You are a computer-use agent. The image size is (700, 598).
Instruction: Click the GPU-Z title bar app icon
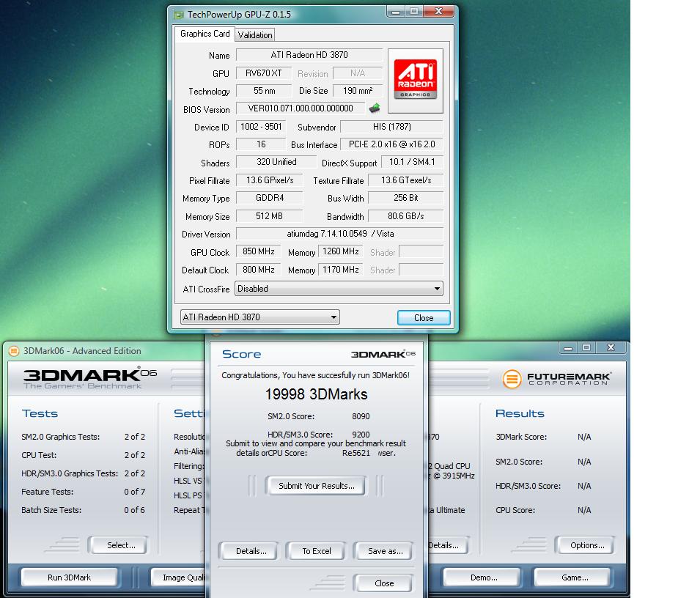coord(179,15)
